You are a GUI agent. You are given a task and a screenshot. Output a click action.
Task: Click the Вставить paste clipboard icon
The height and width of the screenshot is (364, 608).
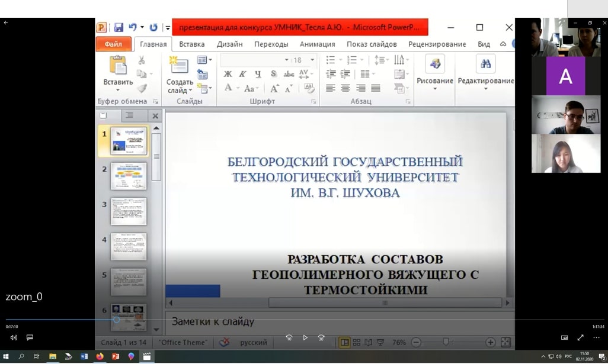(118, 65)
